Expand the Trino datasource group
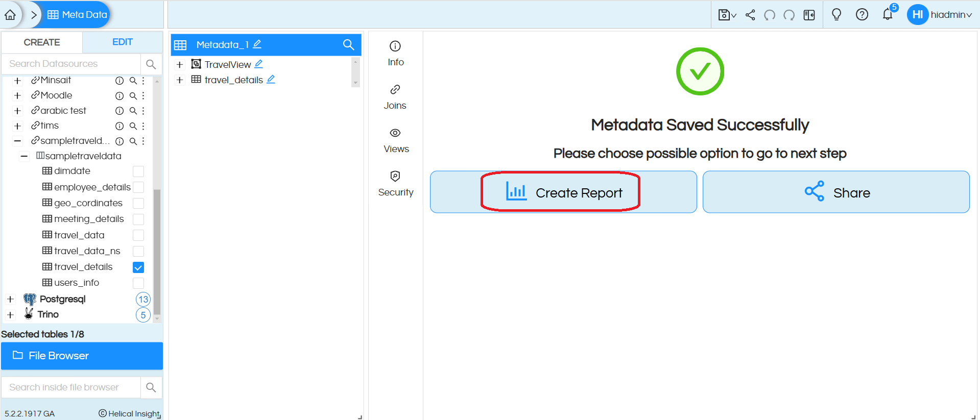 tap(10, 315)
